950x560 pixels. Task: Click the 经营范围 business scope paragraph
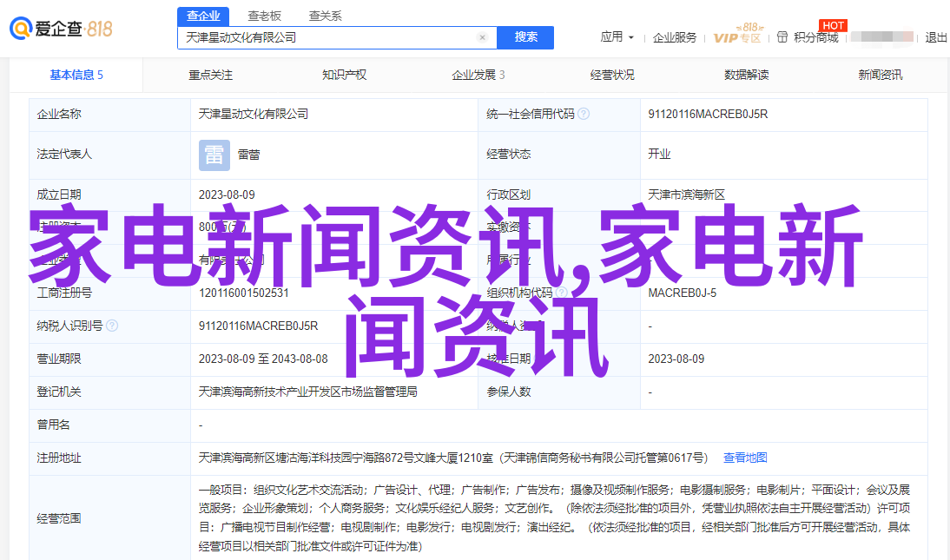tap(554, 517)
